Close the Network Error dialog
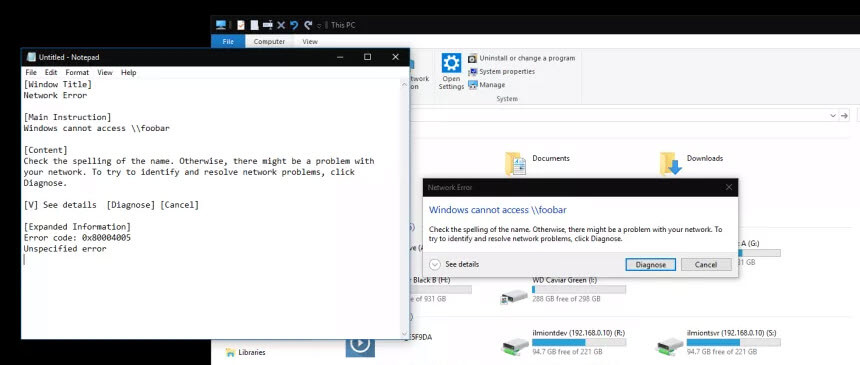 click(x=728, y=187)
